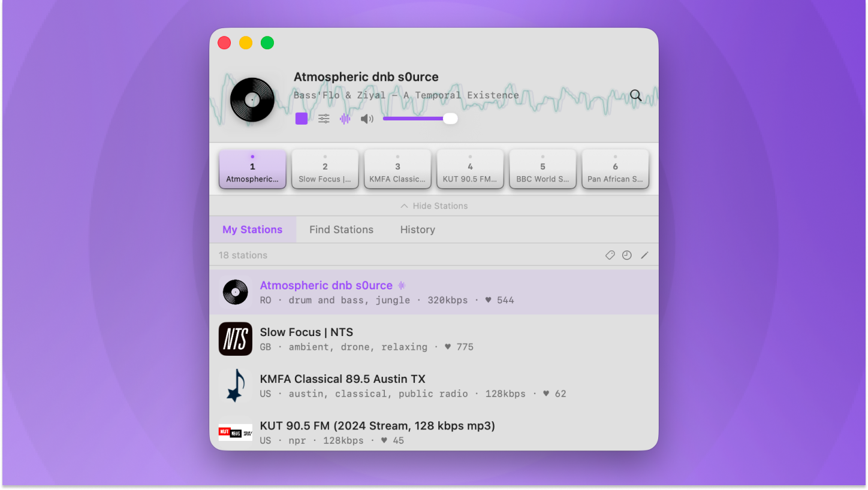Click the NTS station logo

coord(236,339)
